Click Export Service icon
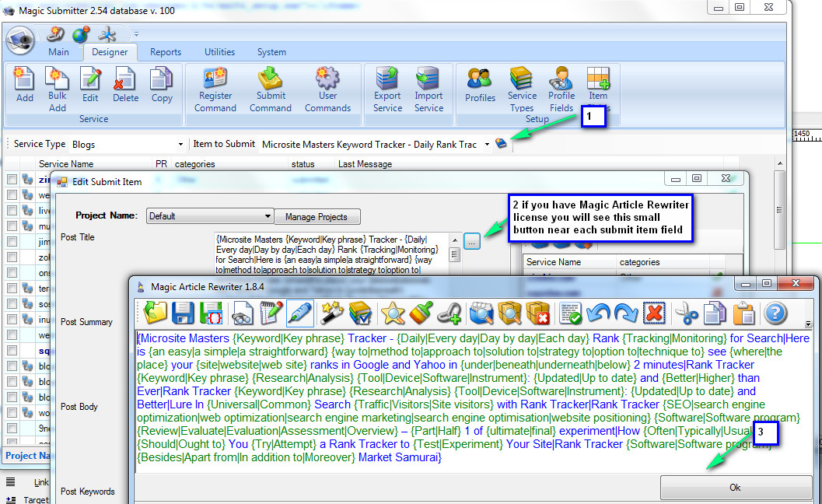Image resolution: width=822 pixels, height=504 pixels. coord(387,89)
